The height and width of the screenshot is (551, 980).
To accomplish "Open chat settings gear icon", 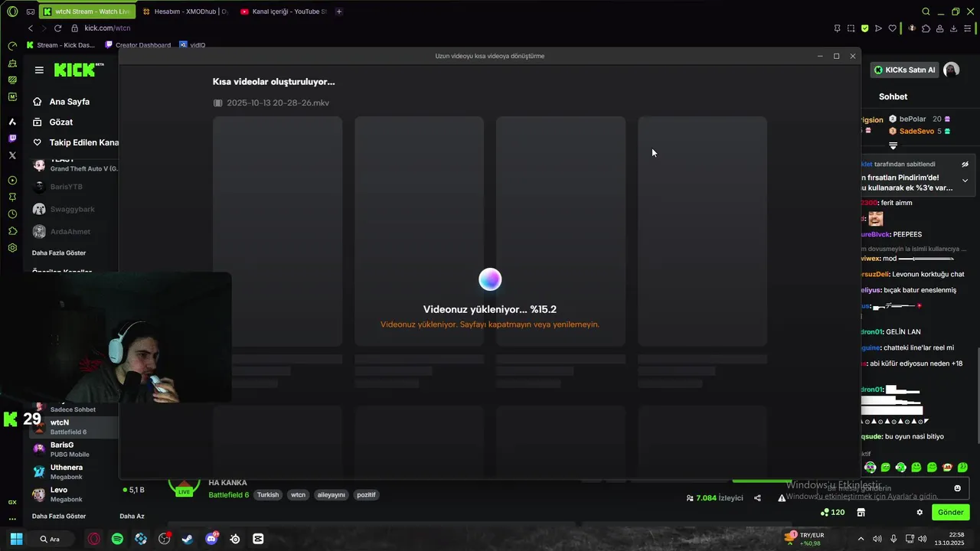I will [x=920, y=512].
